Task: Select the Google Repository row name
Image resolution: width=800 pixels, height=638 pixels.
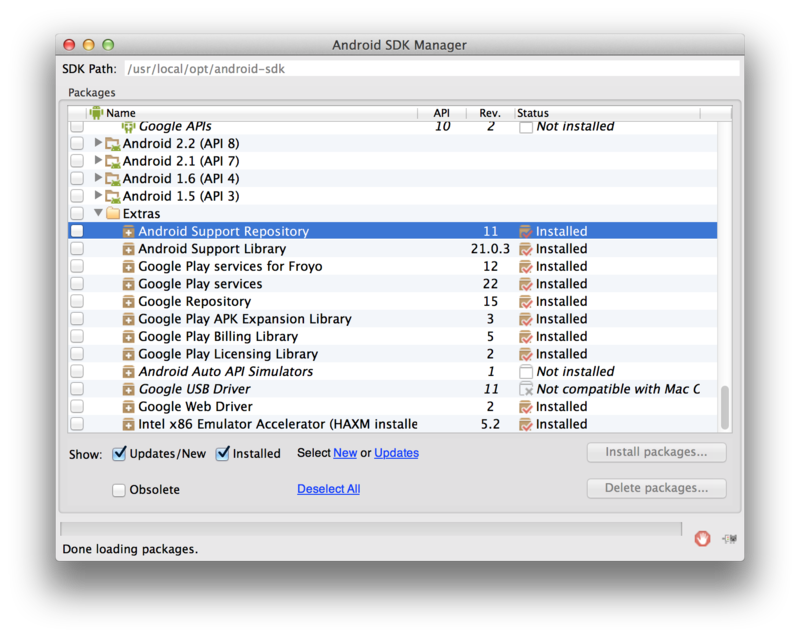Action: click(194, 302)
